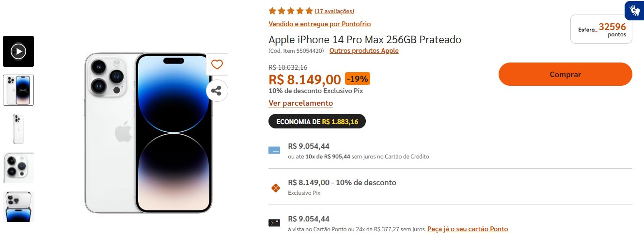
Task: Open the 17 avaliações reviews link
Action: point(334,11)
